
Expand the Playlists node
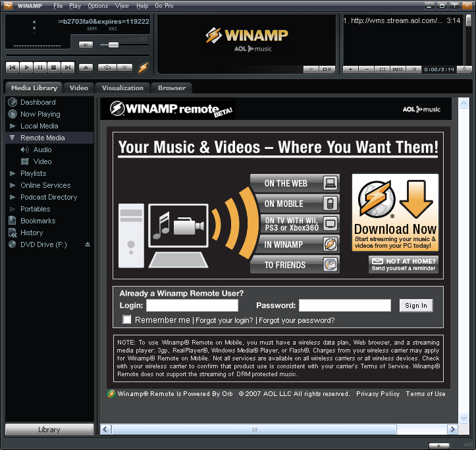point(13,173)
